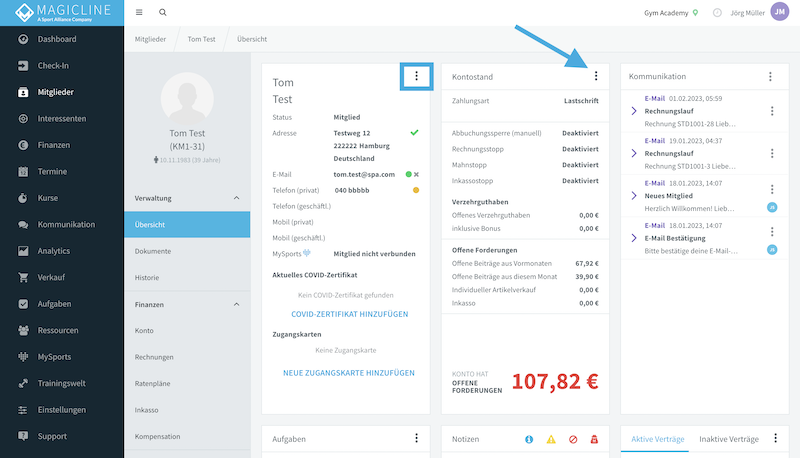Click NEUE ZUGANGSKARTE HINZUFÜGEN link
This screenshot has width=800, height=458.
pyautogui.click(x=349, y=373)
